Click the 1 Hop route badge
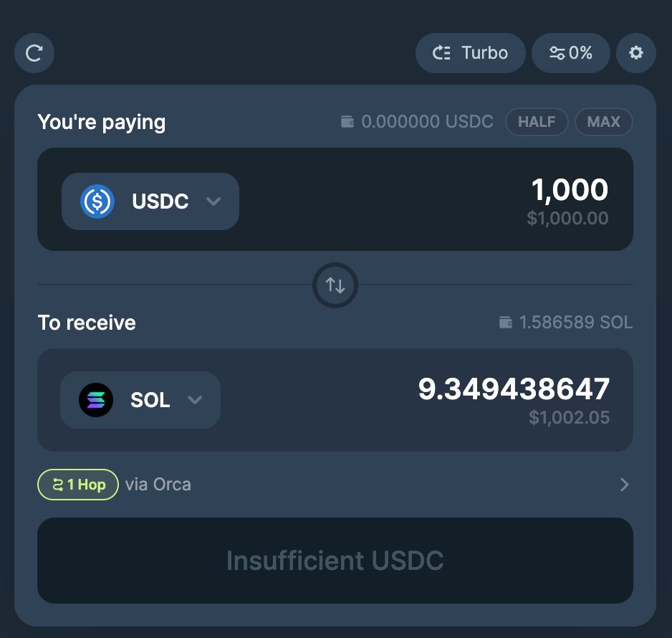Image resolution: width=672 pixels, height=638 pixels. coord(77,484)
